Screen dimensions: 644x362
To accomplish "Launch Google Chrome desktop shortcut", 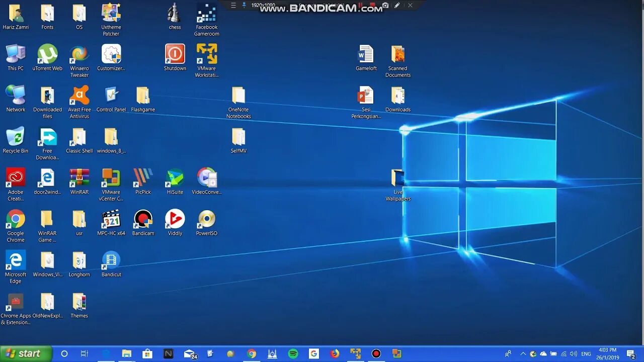I will [x=16, y=226].
